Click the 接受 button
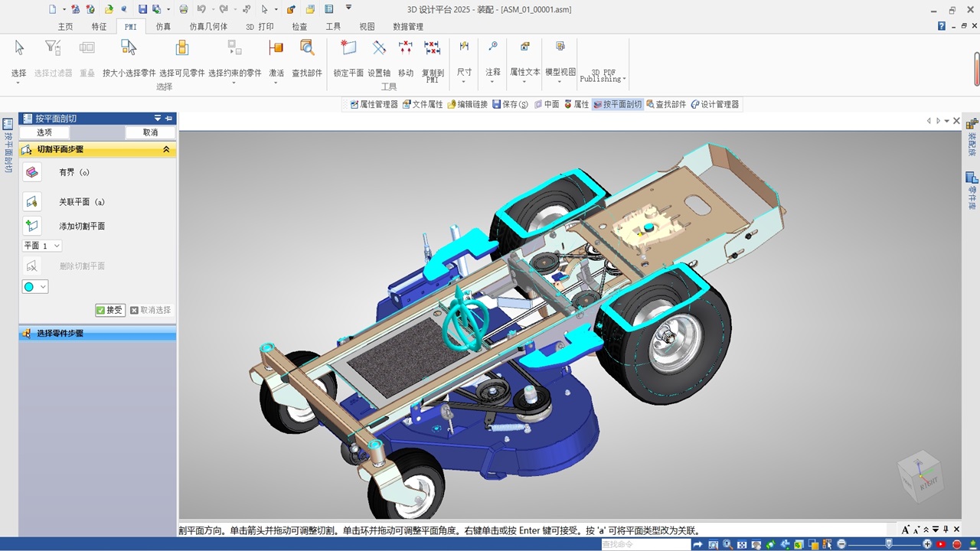 click(109, 310)
